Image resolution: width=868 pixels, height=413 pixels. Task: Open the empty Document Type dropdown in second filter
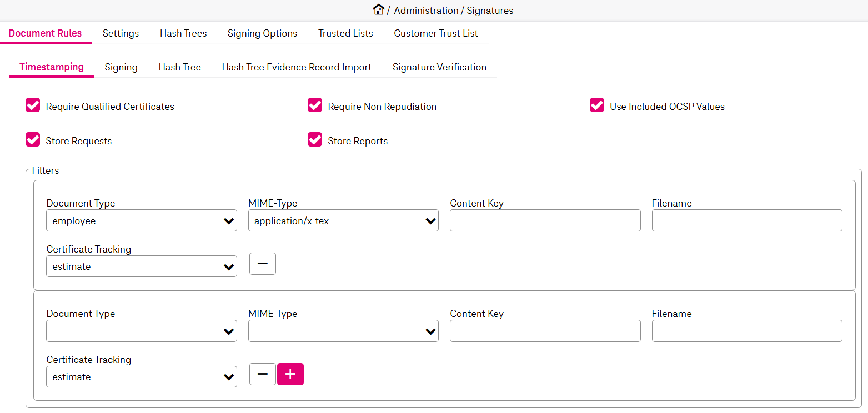click(x=141, y=331)
